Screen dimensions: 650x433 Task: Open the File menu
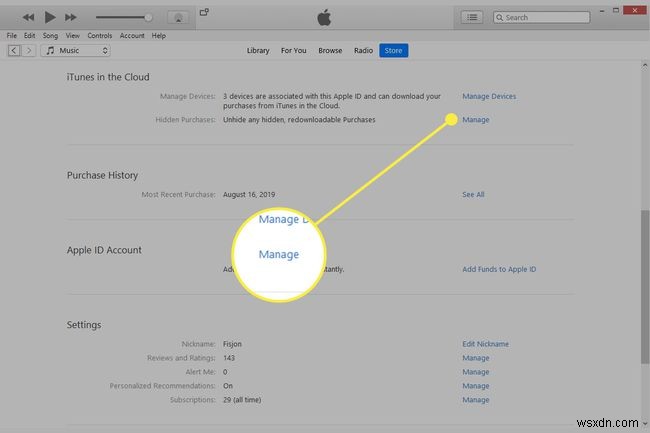[12, 36]
